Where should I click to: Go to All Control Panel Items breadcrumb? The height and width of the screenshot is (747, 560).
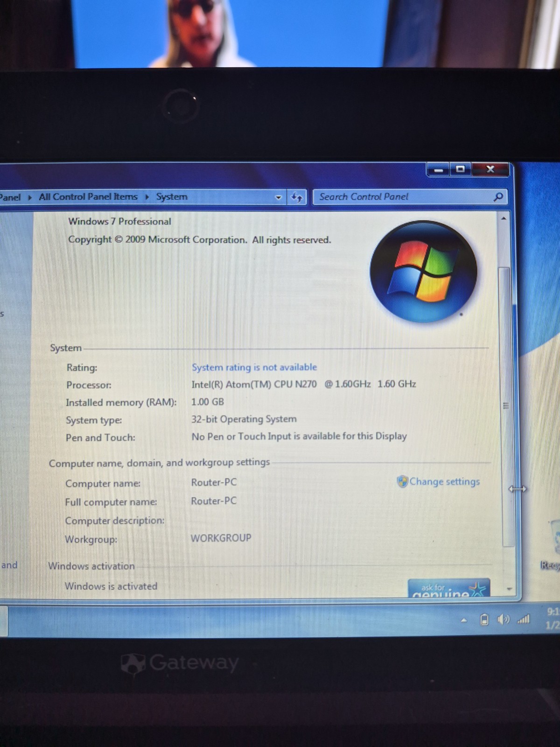pos(88,197)
